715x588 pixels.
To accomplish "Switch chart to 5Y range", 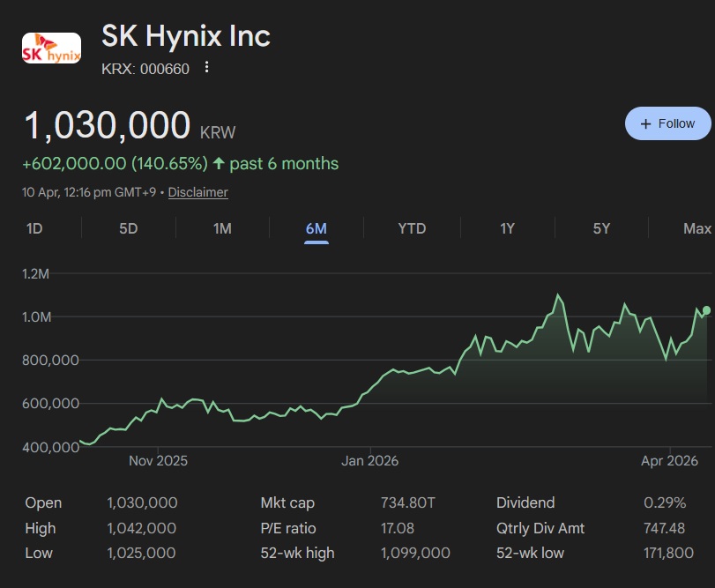I will [601, 228].
